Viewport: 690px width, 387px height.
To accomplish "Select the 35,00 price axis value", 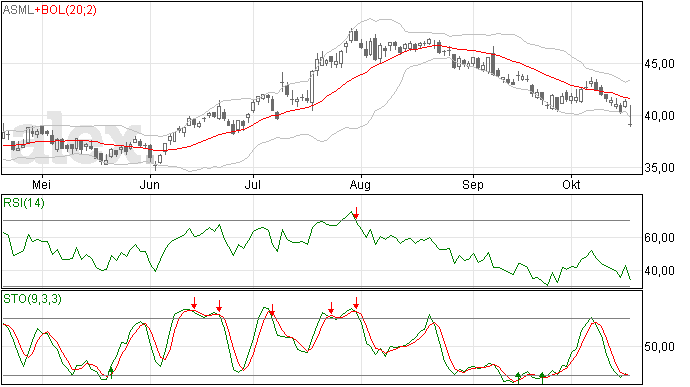I will point(660,168).
